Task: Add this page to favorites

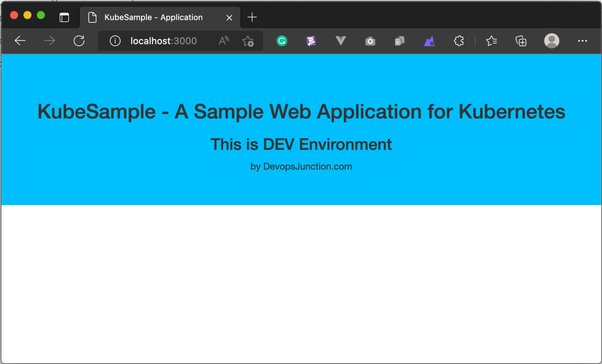Action: 248,41
